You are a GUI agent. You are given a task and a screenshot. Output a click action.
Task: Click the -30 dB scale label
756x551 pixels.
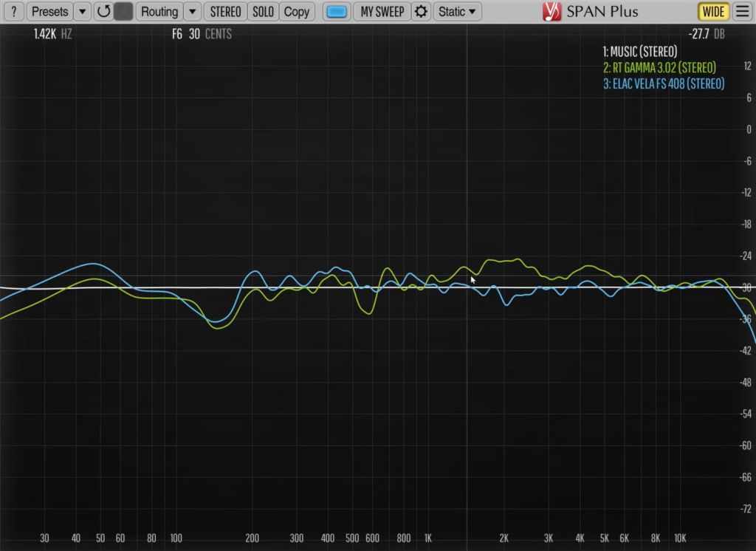coord(746,287)
